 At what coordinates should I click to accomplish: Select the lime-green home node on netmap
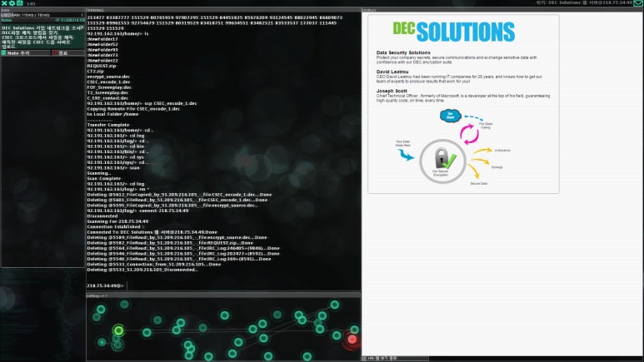(118, 330)
